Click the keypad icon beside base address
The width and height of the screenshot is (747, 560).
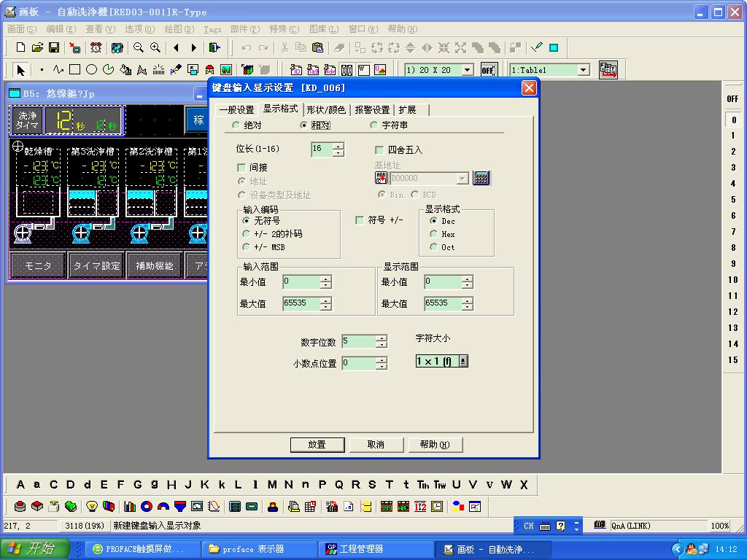tap(481, 178)
